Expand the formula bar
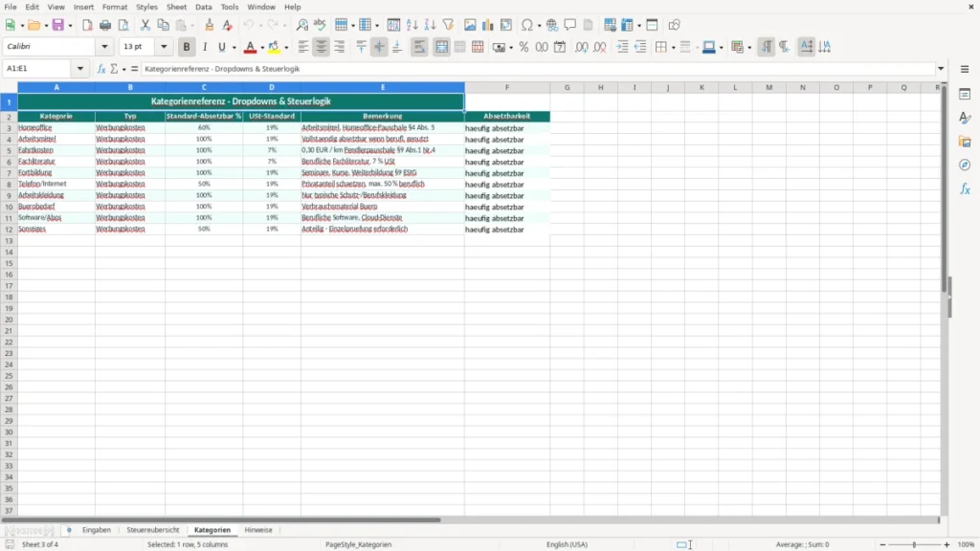 pos(941,69)
